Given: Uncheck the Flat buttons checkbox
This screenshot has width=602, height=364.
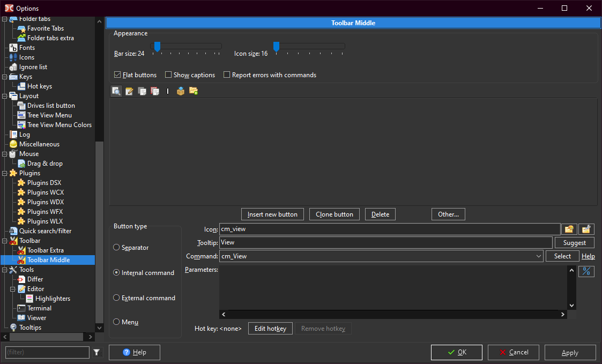Looking at the screenshot, I should tap(117, 75).
